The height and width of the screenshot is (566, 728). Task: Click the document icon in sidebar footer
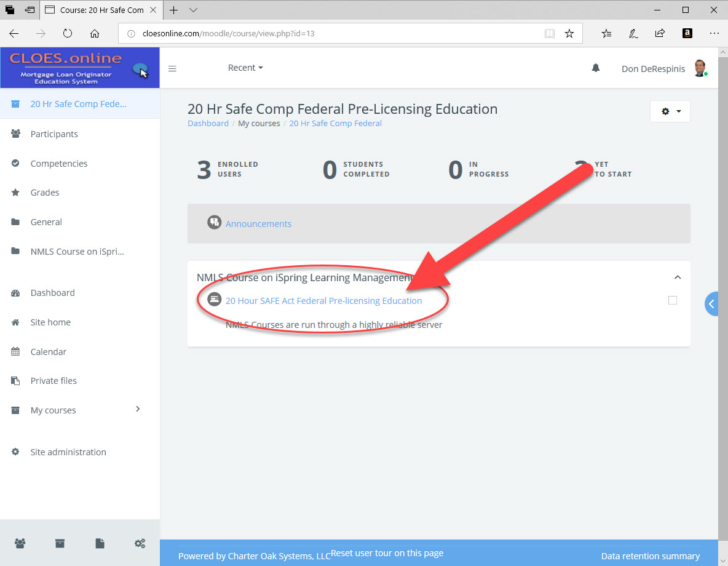[100, 543]
